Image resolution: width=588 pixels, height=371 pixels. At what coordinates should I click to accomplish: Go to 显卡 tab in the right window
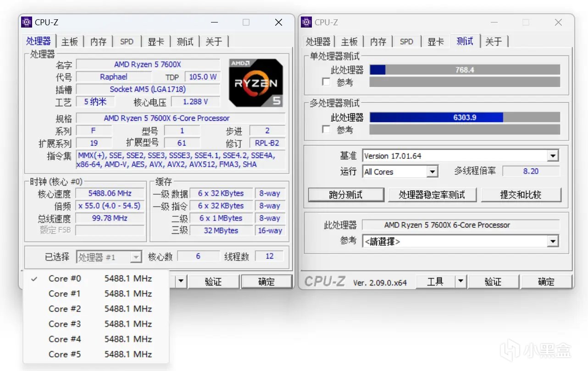pyautogui.click(x=435, y=41)
